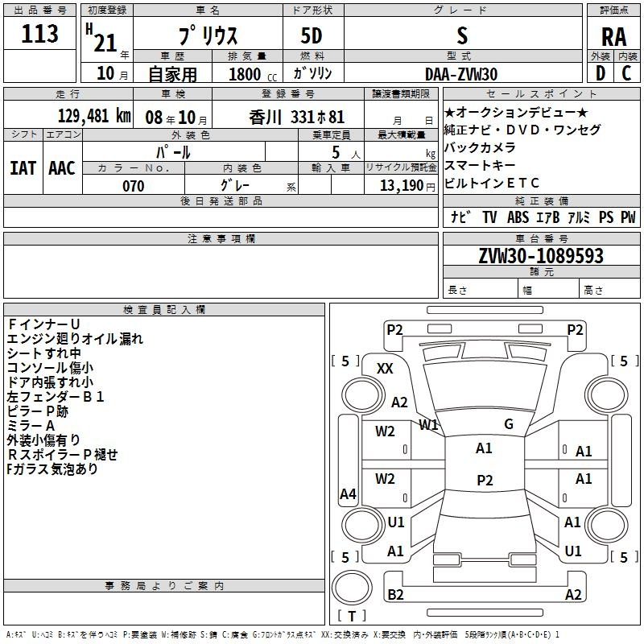Select the seating capacity 5 人
The width and height of the screenshot is (644, 644).
click(x=346, y=153)
